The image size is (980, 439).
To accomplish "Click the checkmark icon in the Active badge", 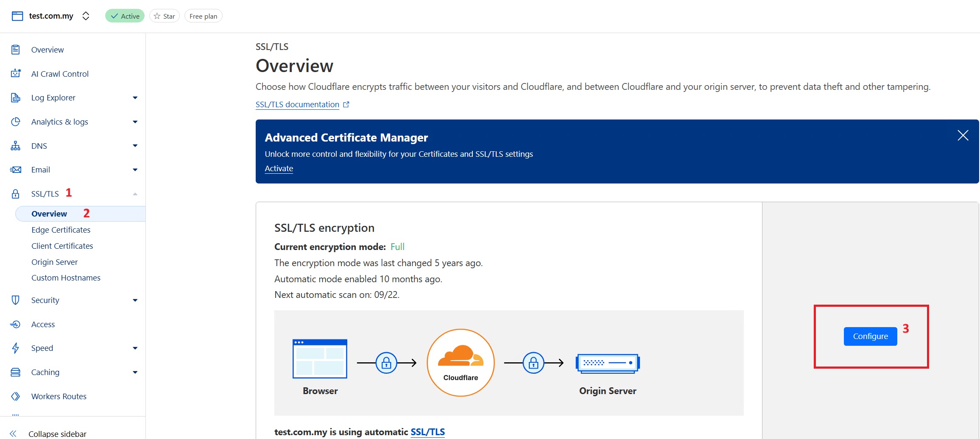I will [114, 16].
